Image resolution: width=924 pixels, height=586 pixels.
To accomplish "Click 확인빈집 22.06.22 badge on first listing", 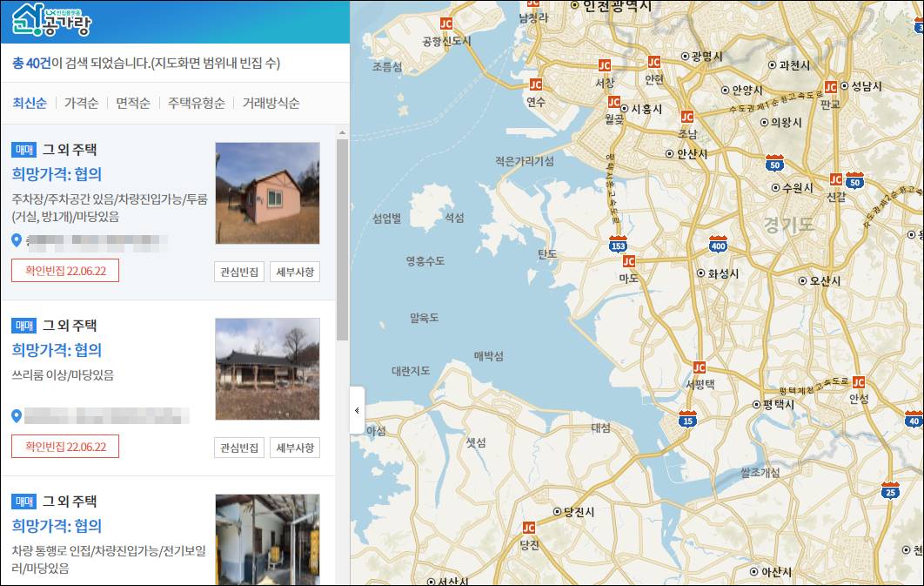I will pyautogui.click(x=65, y=271).
